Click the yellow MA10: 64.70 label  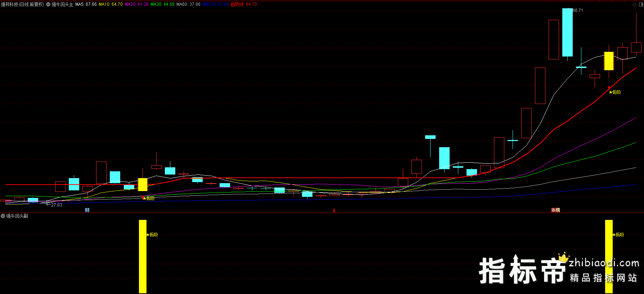point(111,4)
